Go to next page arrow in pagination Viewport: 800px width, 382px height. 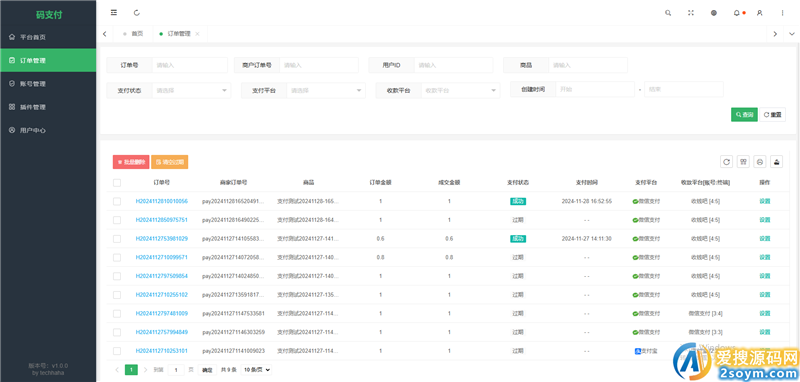click(x=145, y=370)
